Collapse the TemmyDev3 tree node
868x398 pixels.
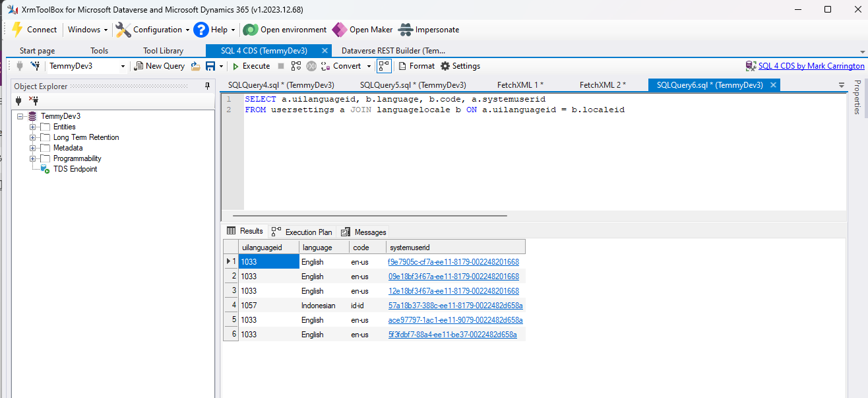pyautogui.click(x=20, y=116)
